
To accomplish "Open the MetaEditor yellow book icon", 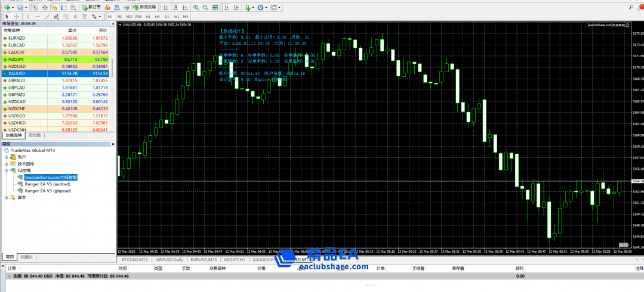I will point(107,7).
